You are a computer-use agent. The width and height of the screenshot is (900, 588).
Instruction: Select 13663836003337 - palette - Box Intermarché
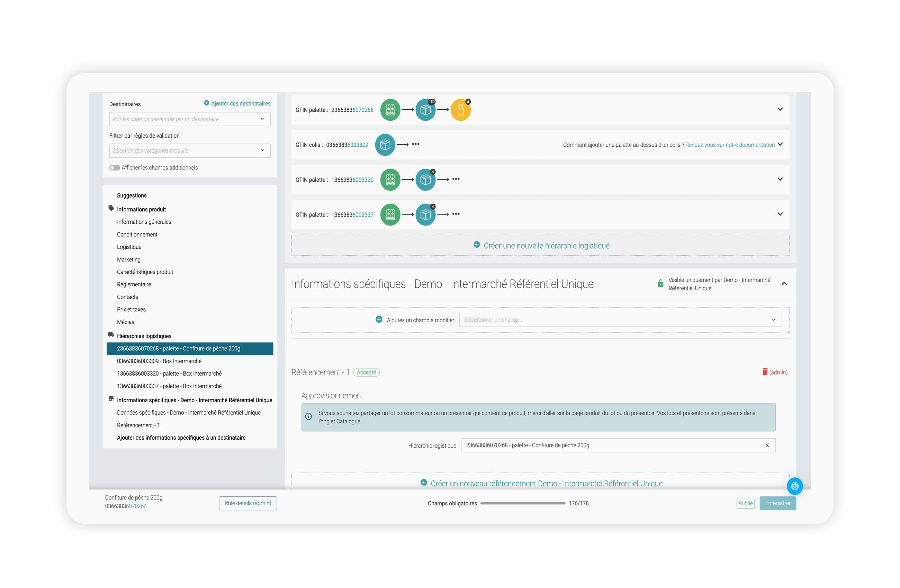[169, 386]
